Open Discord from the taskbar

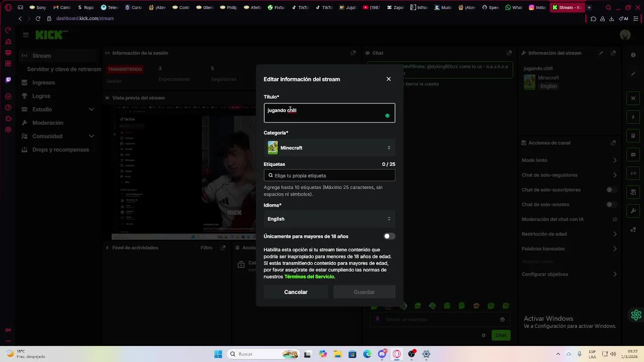click(382, 354)
